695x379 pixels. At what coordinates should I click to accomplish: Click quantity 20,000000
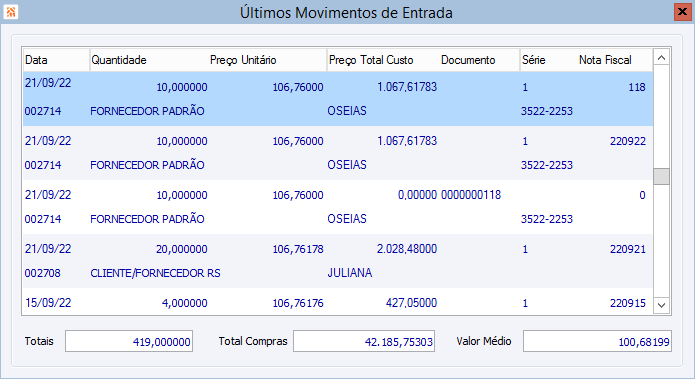coord(182,249)
